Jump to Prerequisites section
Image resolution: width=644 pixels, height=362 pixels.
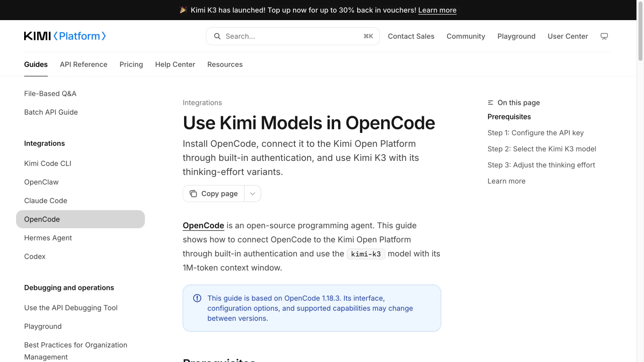[509, 117]
